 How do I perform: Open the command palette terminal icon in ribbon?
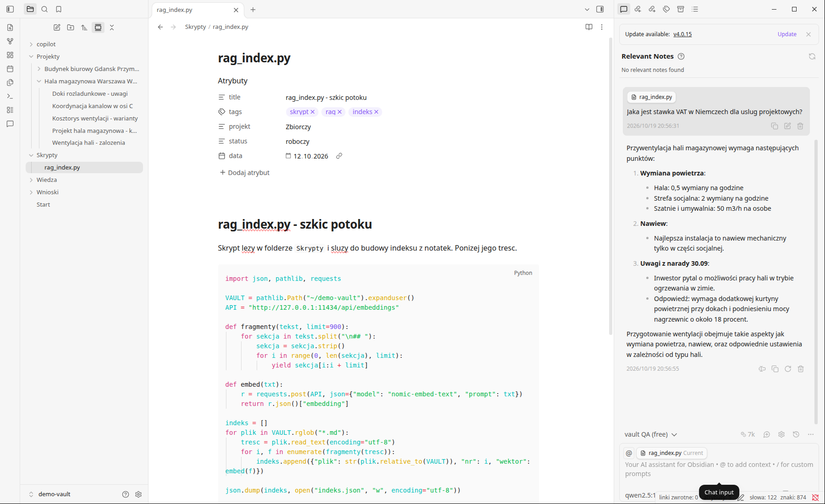click(10, 96)
